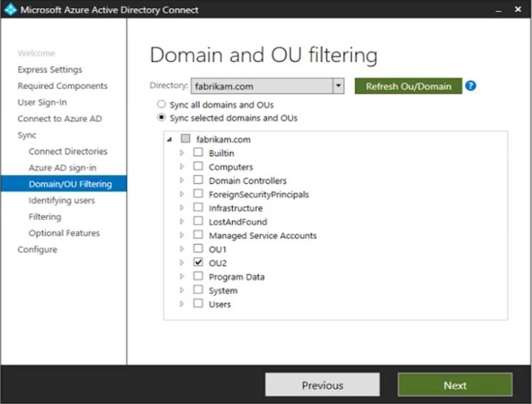Expand the OU2 node
This screenshot has height=404, width=532.
[182, 263]
